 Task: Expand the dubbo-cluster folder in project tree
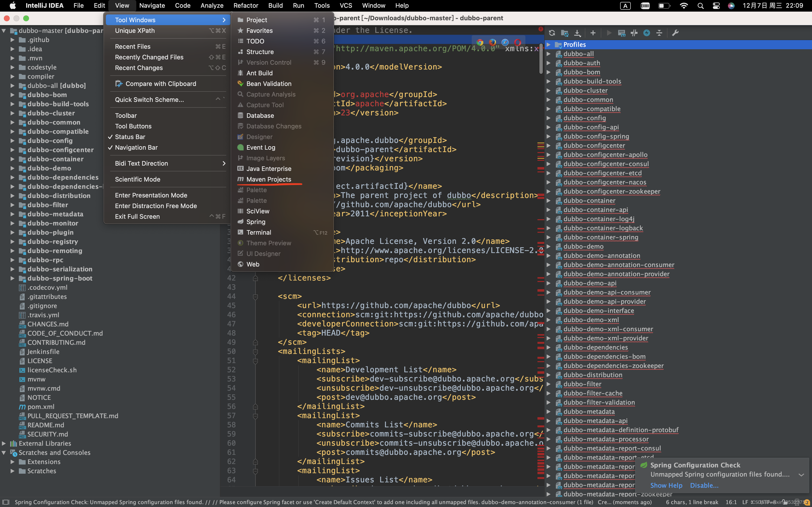coord(12,113)
